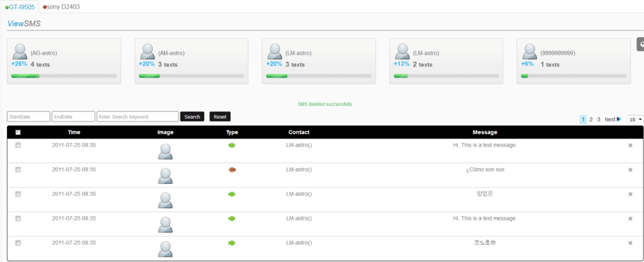
Task: Click the 'SMS deleted successfully.' notice
Action: click(325, 104)
